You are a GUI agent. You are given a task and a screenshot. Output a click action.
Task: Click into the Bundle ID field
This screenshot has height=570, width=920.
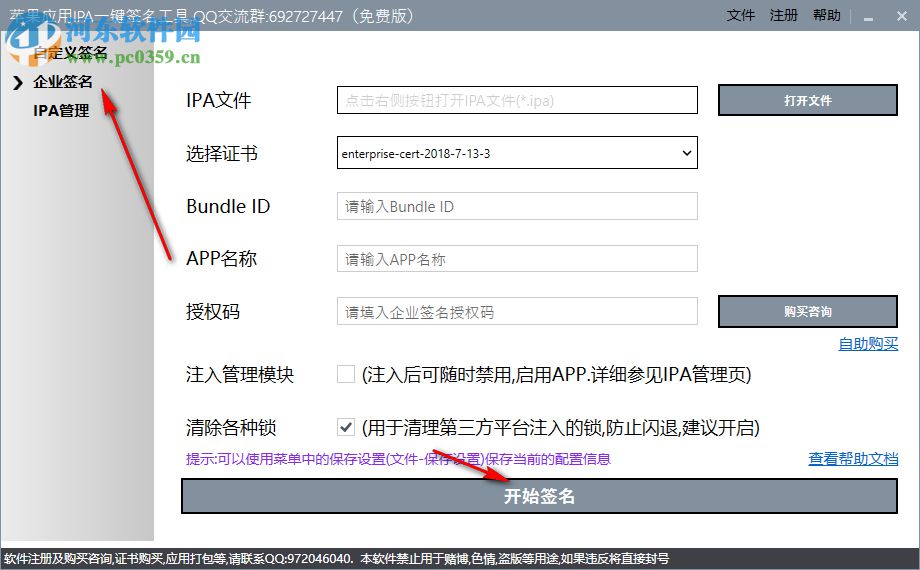[517, 206]
